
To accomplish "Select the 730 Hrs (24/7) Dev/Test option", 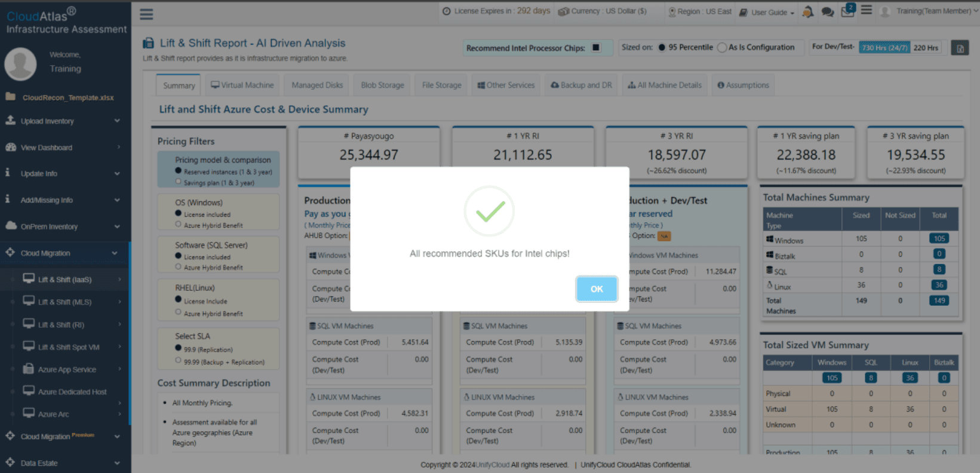I will coord(884,48).
